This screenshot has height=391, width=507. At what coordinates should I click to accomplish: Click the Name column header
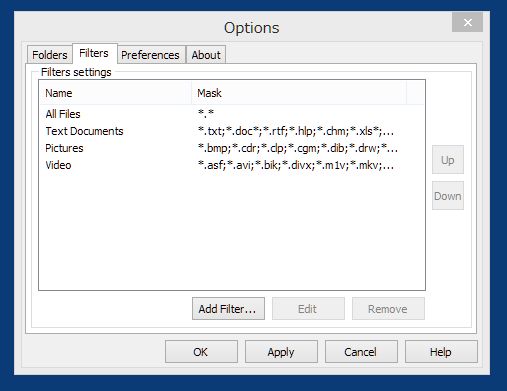click(115, 93)
